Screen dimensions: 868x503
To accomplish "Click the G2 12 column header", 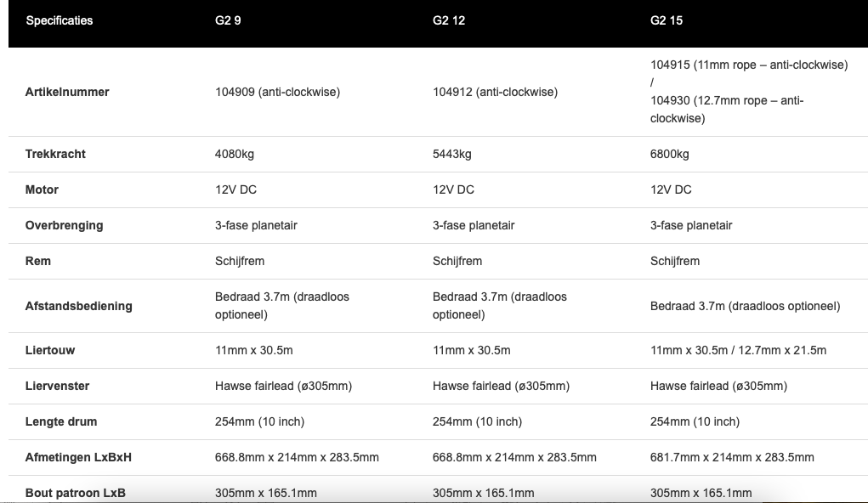I will click(449, 20).
